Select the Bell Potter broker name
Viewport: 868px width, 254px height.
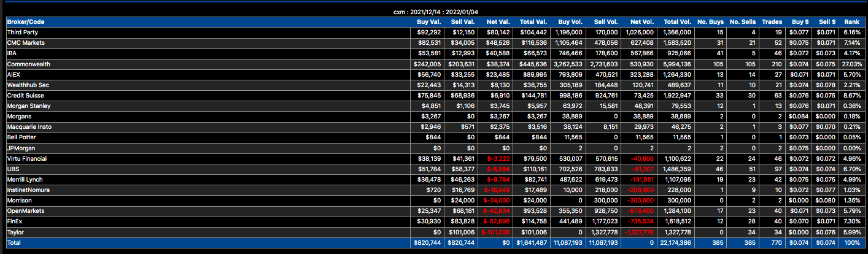[21, 137]
